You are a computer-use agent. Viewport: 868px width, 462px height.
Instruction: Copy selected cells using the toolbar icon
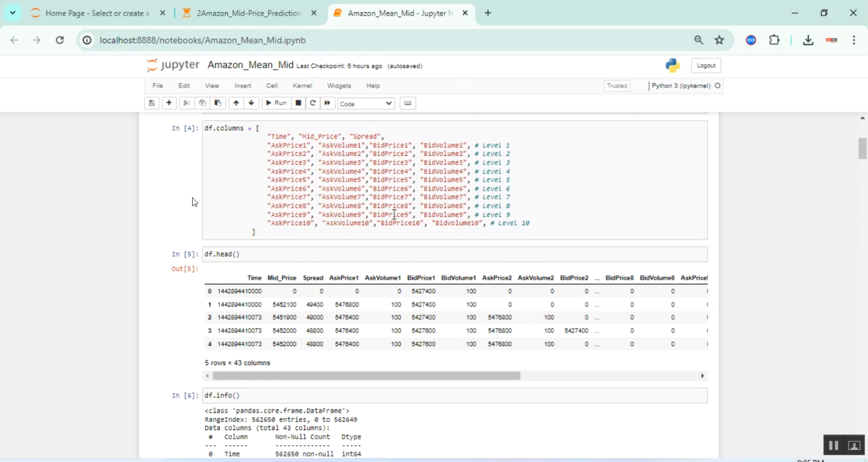[202, 103]
